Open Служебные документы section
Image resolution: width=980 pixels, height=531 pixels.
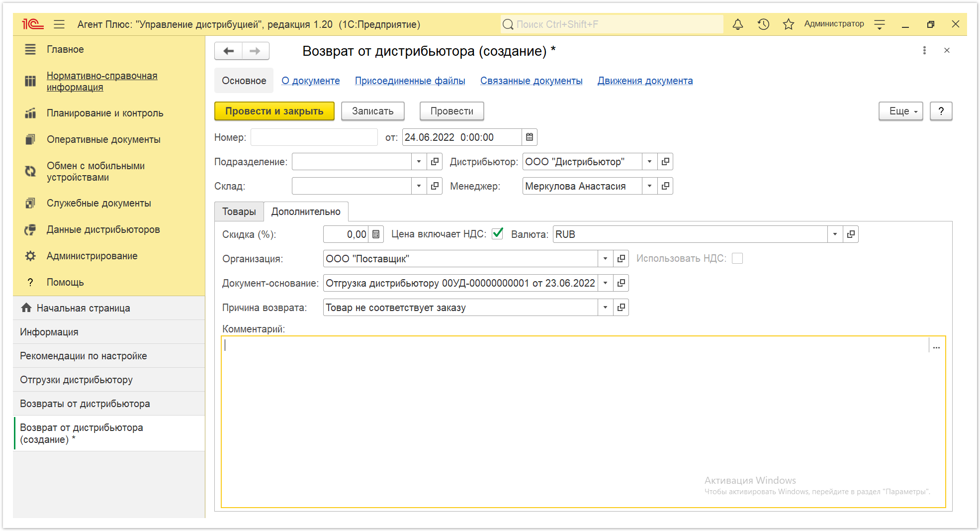point(99,203)
